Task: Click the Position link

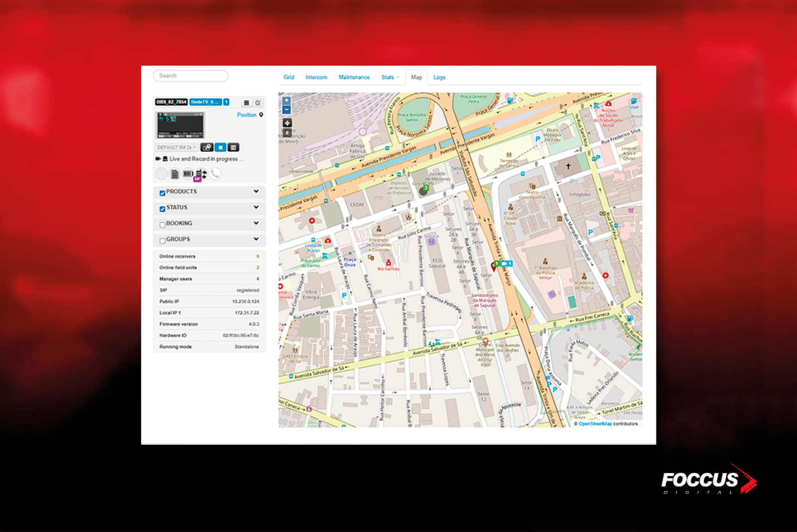Action: 247,115
